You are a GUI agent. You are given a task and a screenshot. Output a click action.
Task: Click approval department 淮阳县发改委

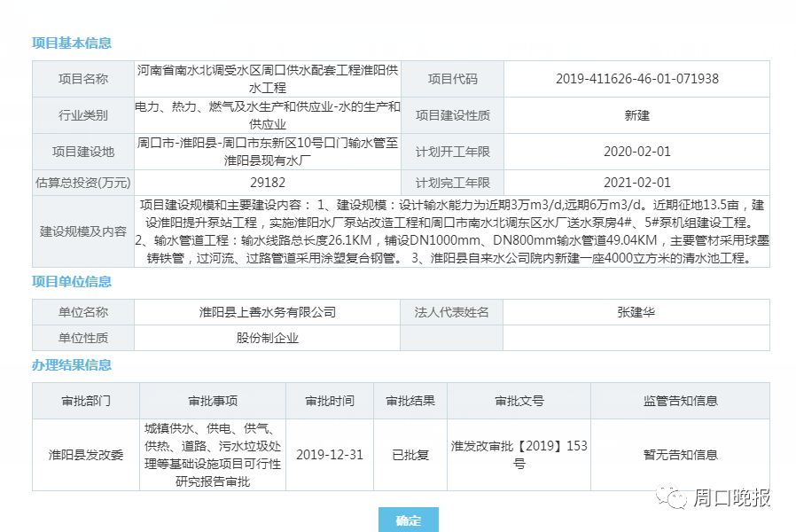(86, 455)
